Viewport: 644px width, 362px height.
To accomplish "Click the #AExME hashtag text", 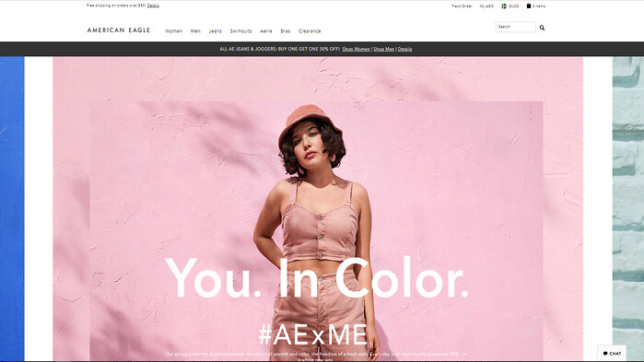I will (x=313, y=334).
